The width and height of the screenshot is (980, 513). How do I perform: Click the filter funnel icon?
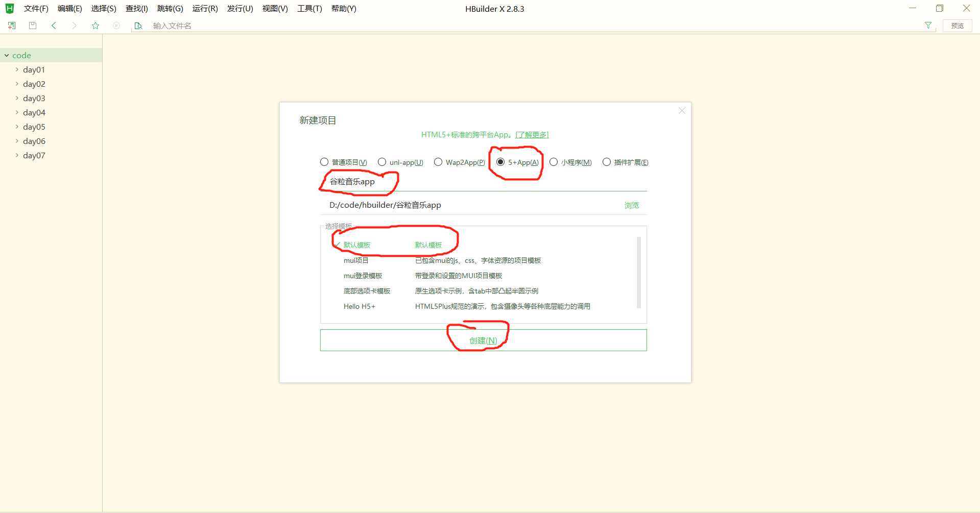[x=928, y=26]
